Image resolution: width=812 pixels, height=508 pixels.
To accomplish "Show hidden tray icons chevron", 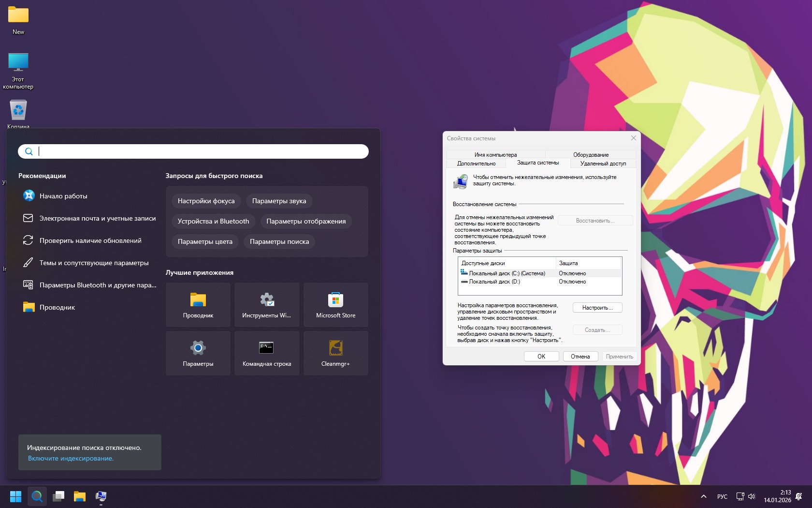I will click(x=704, y=496).
